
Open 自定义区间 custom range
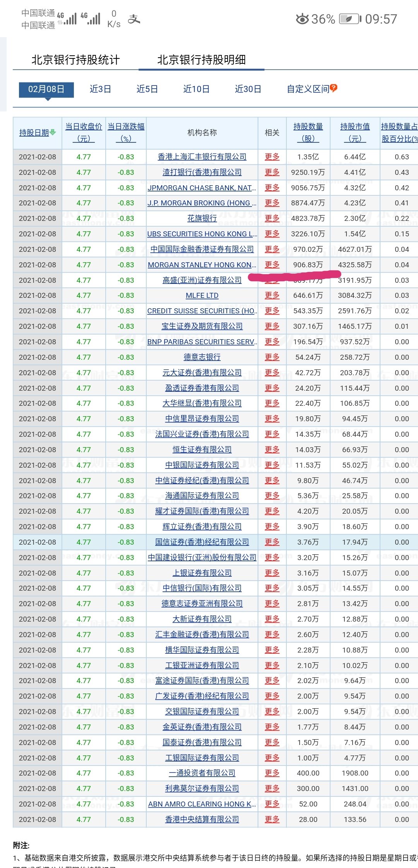pyautogui.click(x=308, y=89)
